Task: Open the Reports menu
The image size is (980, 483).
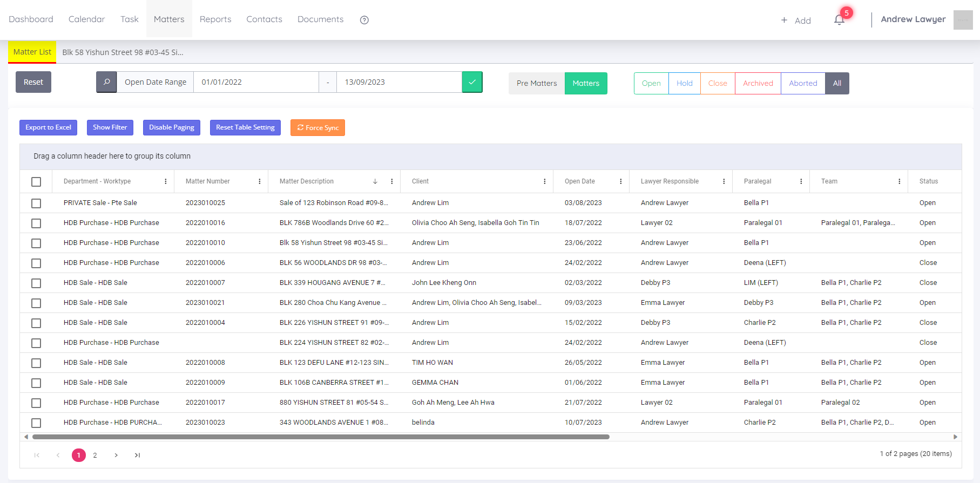Action: pos(215,19)
